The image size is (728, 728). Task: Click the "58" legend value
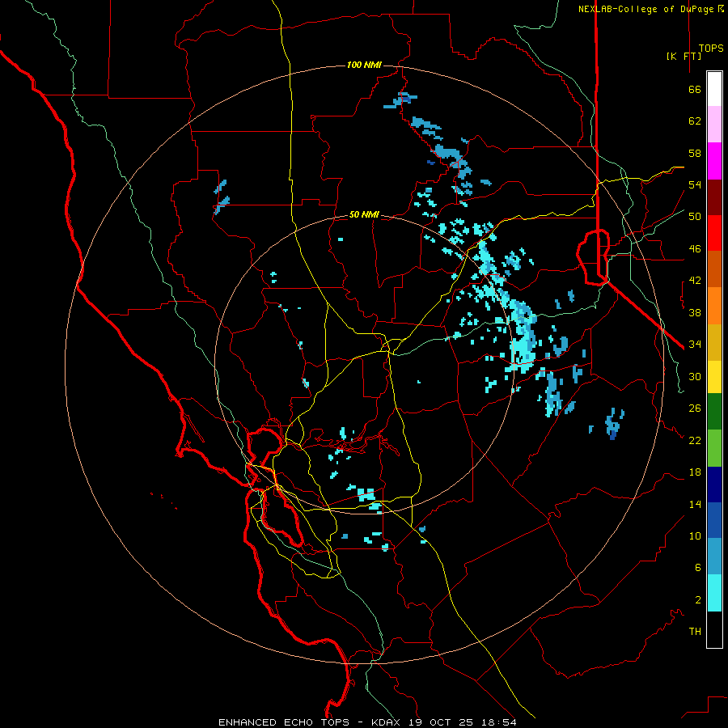coord(695,153)
